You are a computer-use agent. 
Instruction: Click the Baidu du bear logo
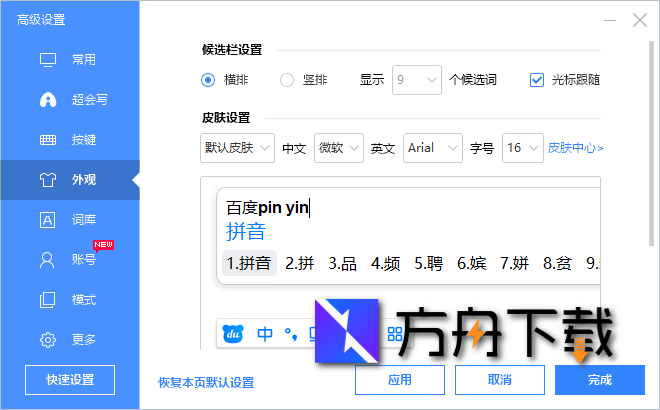point(233,334)
